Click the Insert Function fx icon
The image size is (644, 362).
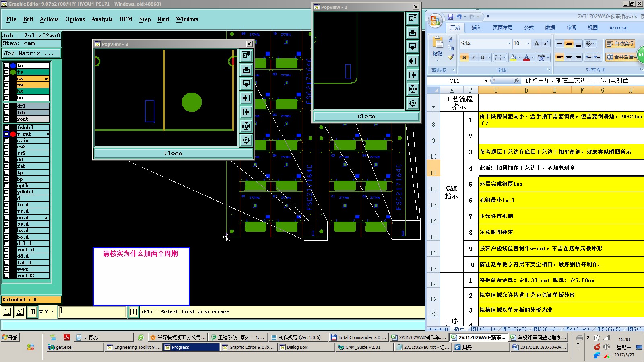(x=516, y=80)
